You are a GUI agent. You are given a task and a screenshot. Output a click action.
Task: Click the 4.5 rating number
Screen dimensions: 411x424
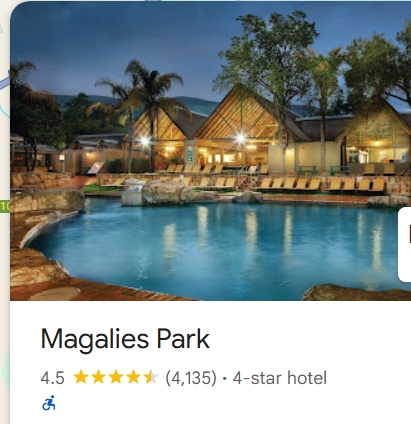[x=52, y=378]
